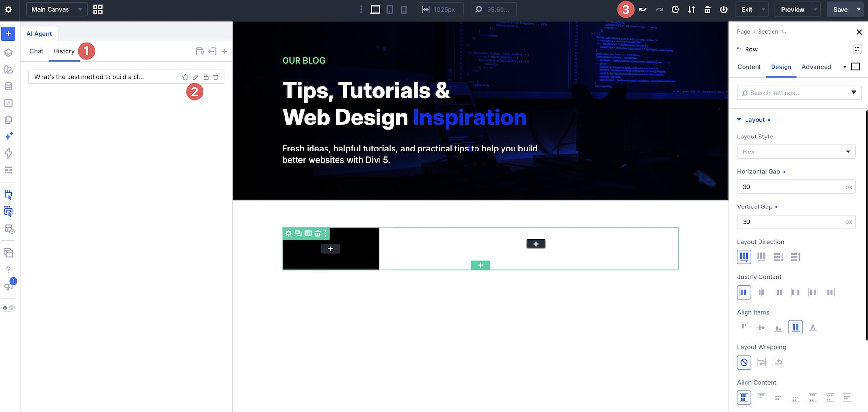Open the database stack sidebar icon
The width and height of the screenshot is (868, 412).
(8, 86)
